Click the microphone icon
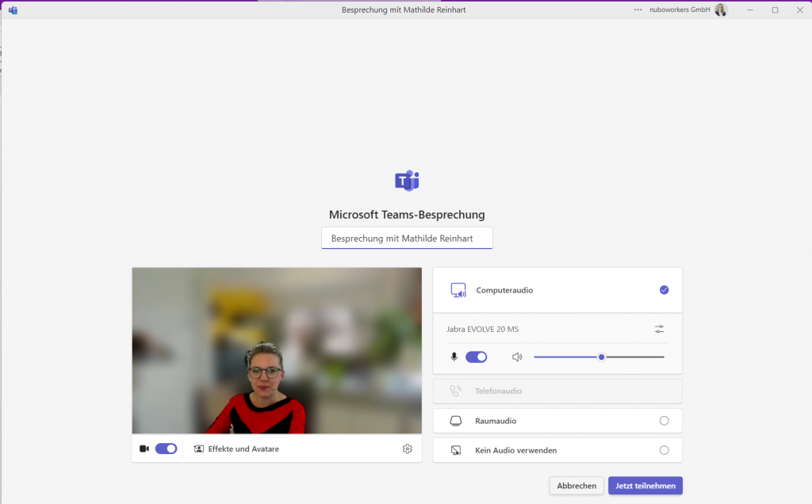 pyautogui.click(x=454, y=357)
